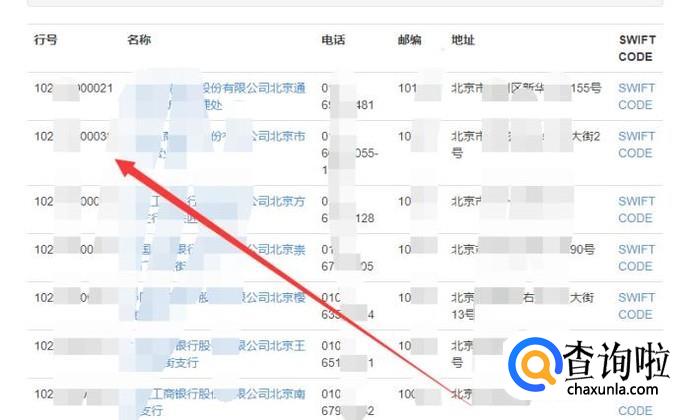The width and height of the screenshot is (682, 420).
Task: Click the 电话 column header
Action: tap(333, 41)
